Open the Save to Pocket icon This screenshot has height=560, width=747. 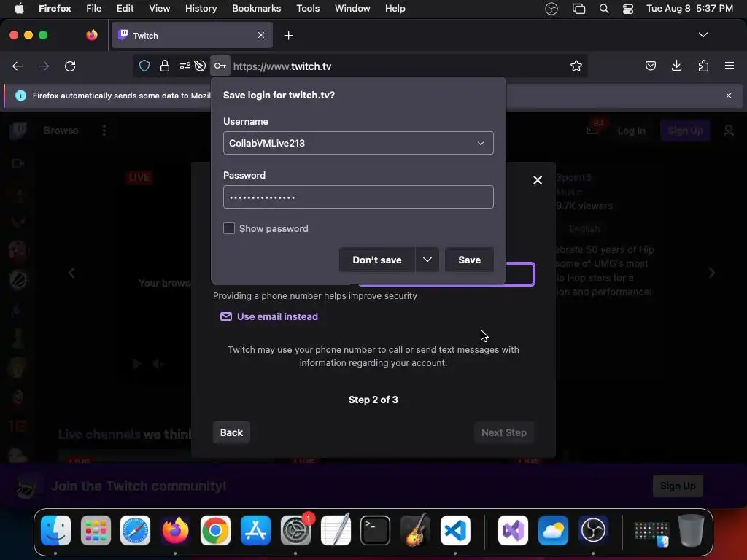click(650, 66)
